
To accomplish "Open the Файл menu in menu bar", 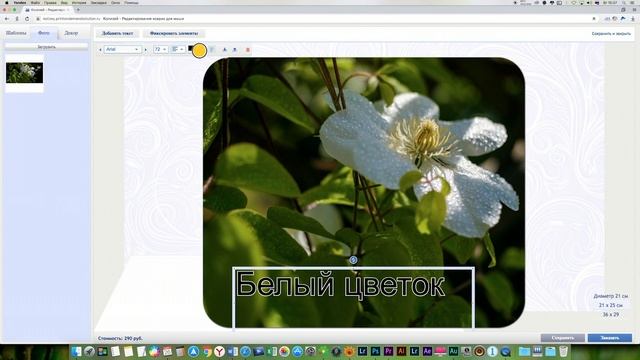I will coord(35,2).
